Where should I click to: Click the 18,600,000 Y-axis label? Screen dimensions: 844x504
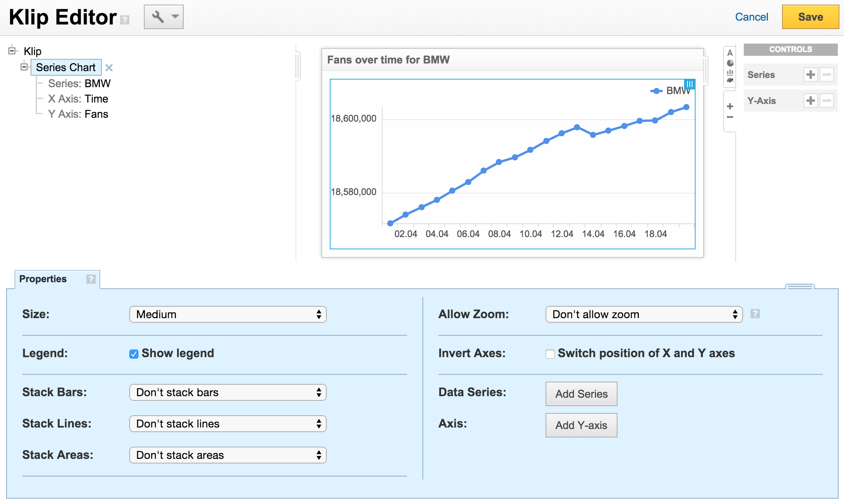[x=354, y=119]
